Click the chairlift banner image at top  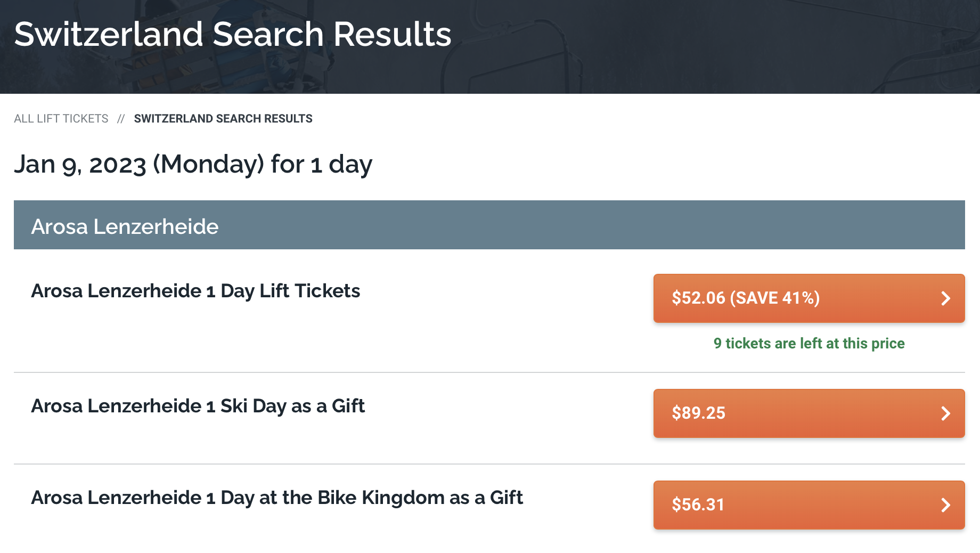[692, 48]
